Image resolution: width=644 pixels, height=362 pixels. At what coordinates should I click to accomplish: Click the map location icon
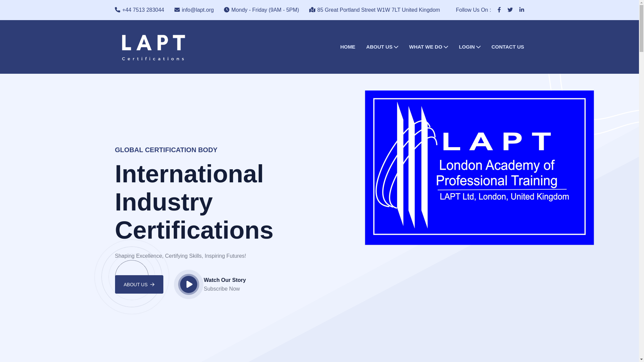(x=312, y=10)
